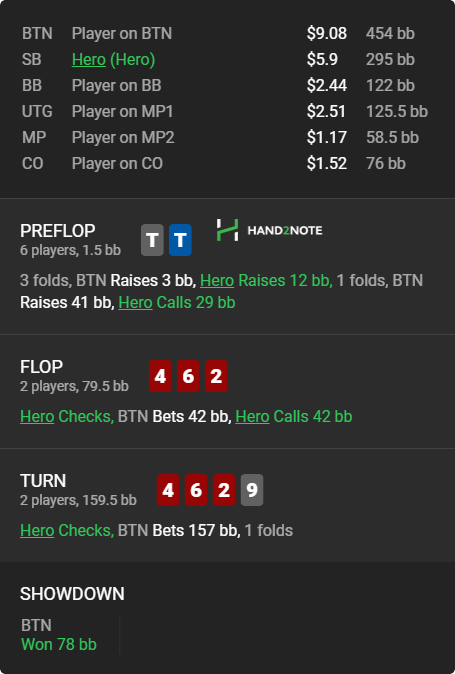
Task: Click the turn row 4 card
Action: (x=168, y=490)
